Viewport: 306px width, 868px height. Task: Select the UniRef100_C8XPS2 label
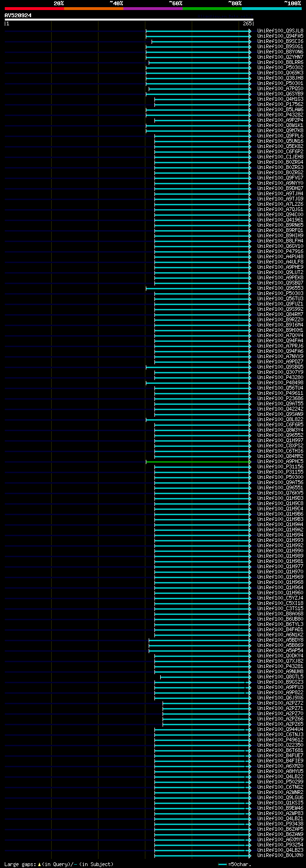pyautogui.click(x=280, y=446)
